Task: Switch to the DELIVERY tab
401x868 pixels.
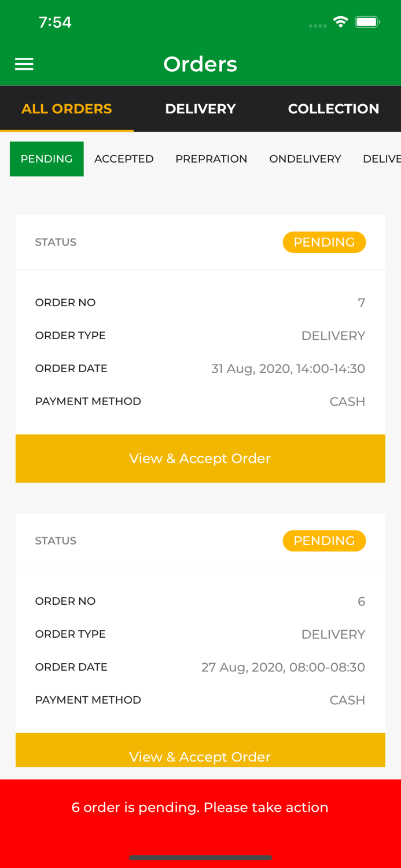Action: [x=200, y=108]
